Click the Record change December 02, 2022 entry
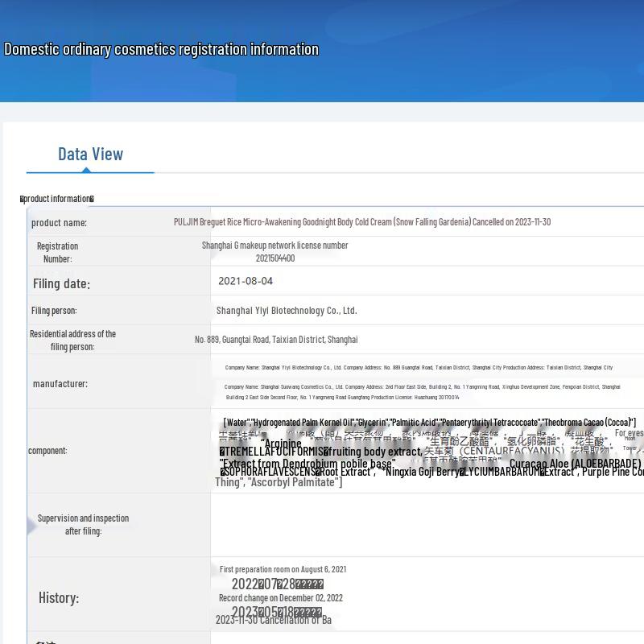The height and width of the screenshot is (644, 644). point(281,598)
